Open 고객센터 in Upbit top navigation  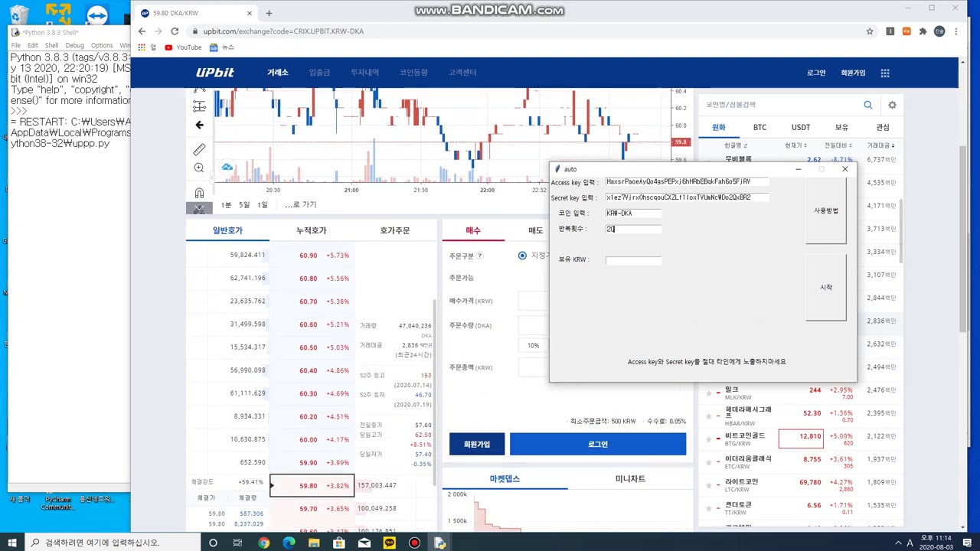(x=462, y=73)
